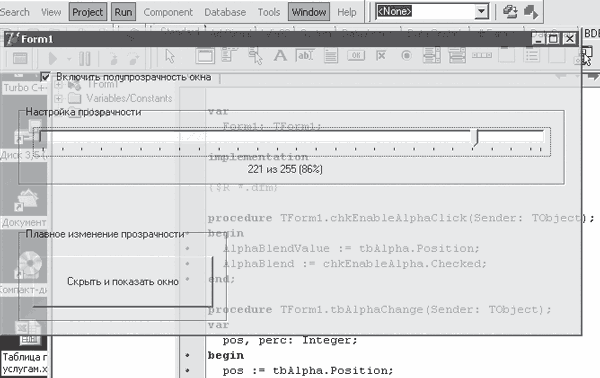Click the Скрыть и показать окно button
The width and height of the screenshot is (600, 378).
point(123,282)
